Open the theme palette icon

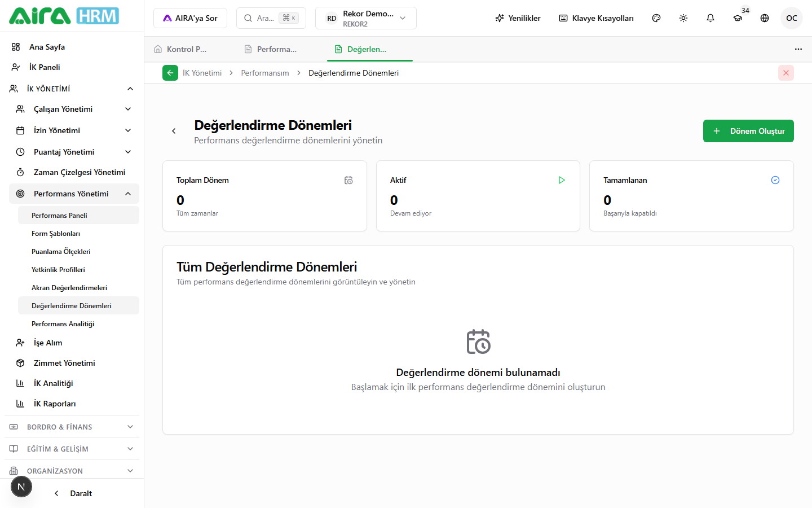656,18
